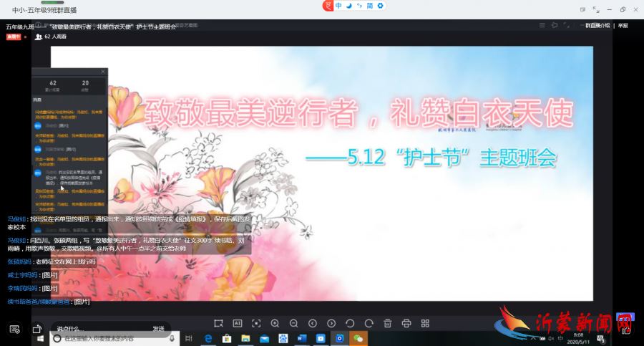Toggle Chinese input mode in IME bar
The image size is (644, 346).
339,6
